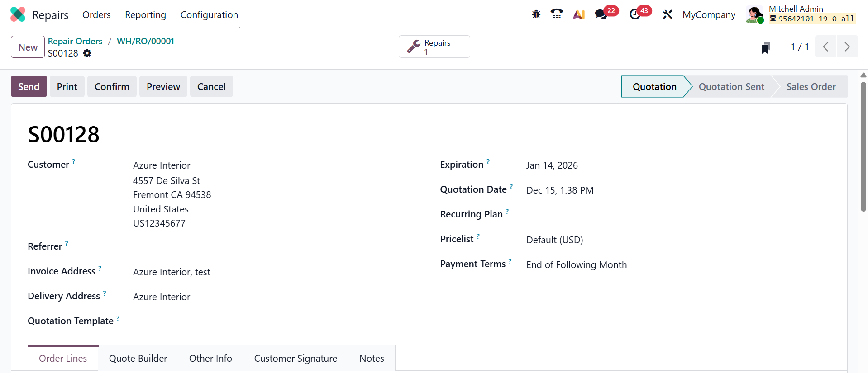Click the Odoo Repairs app logo
868x373 pixels.
(x=18, y=14)
